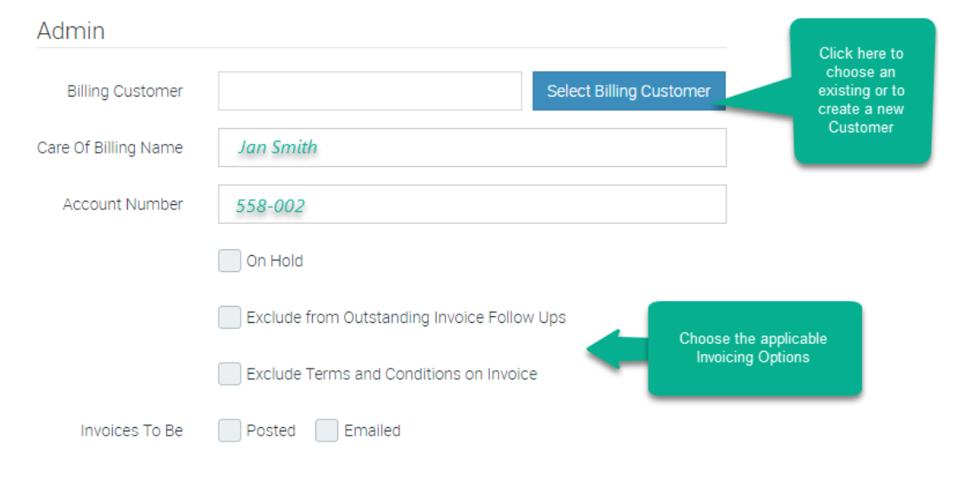Click into the Account Number field

click(471, 204)
